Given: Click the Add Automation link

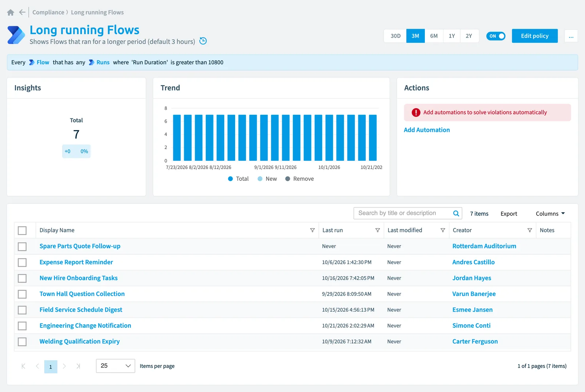Looking at the screenshot, I should (x=427, y=130).
